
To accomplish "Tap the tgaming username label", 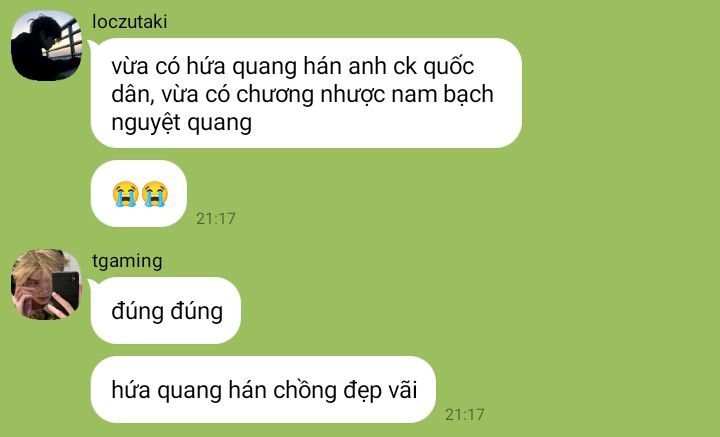I will point(127,261).
